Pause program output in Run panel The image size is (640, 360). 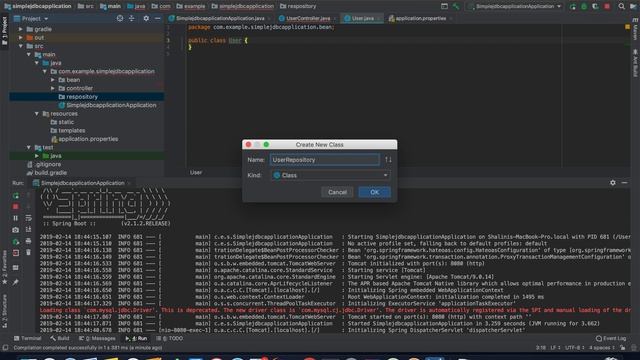click(x=16, y=218)
